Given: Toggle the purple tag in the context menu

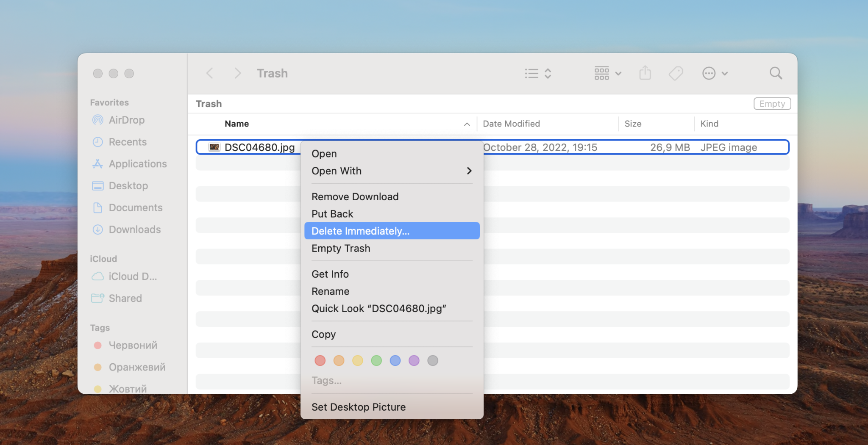Looking at the screenshot, I should tap(414, 360).
